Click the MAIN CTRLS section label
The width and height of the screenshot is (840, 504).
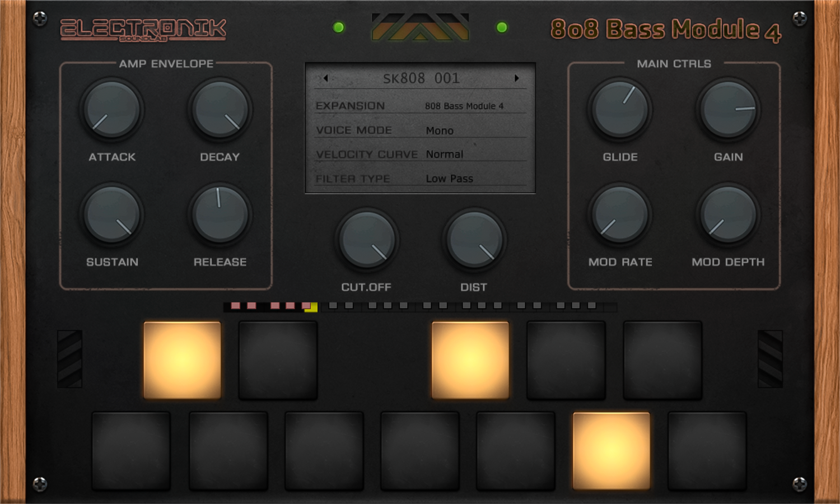click(x=674, y=64)
